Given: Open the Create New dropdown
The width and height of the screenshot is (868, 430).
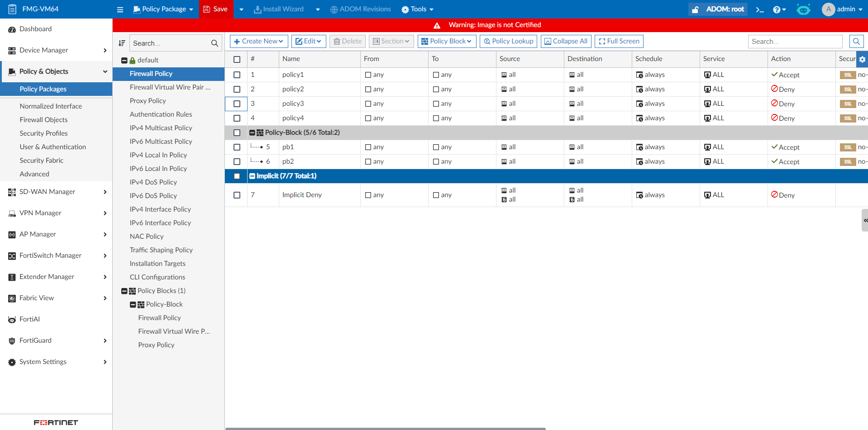Looking at the screenshot, I should tap(258, 41).
